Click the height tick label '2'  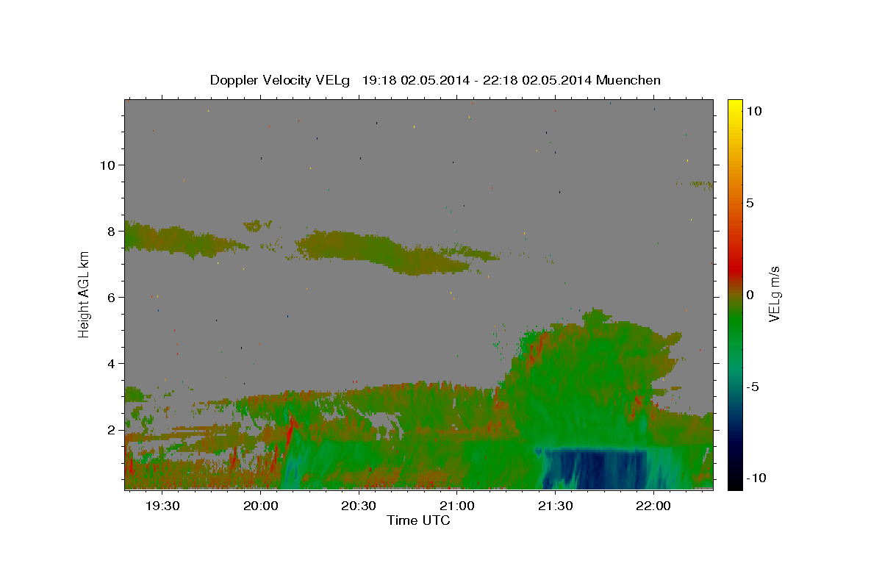point(110,429)
